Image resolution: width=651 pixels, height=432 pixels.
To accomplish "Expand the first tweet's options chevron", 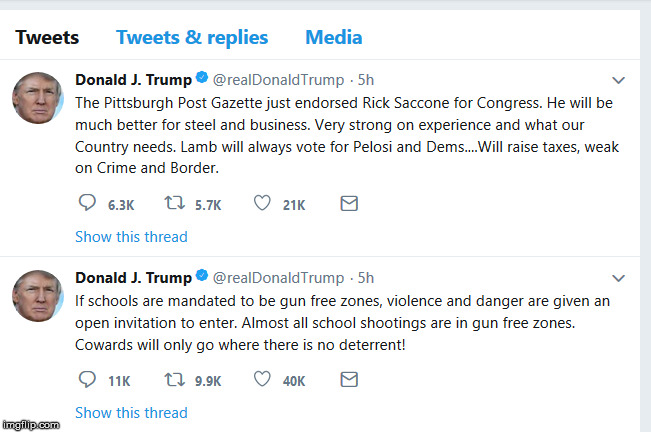I will point(618,80).
